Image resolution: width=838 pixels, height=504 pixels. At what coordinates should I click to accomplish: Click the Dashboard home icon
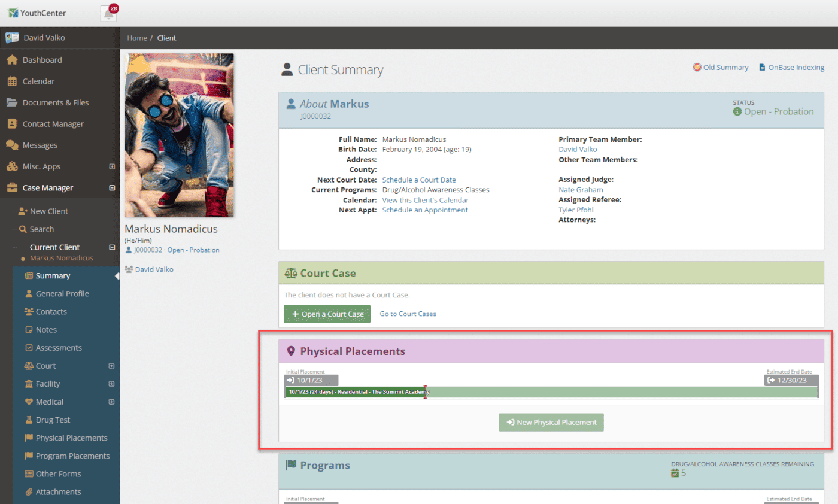click(11, 60)
